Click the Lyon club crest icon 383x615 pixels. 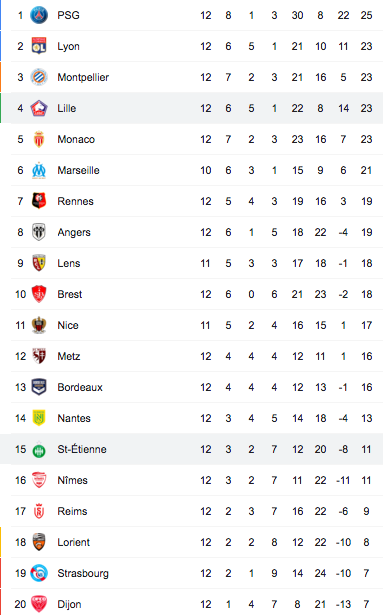point(39,46)
